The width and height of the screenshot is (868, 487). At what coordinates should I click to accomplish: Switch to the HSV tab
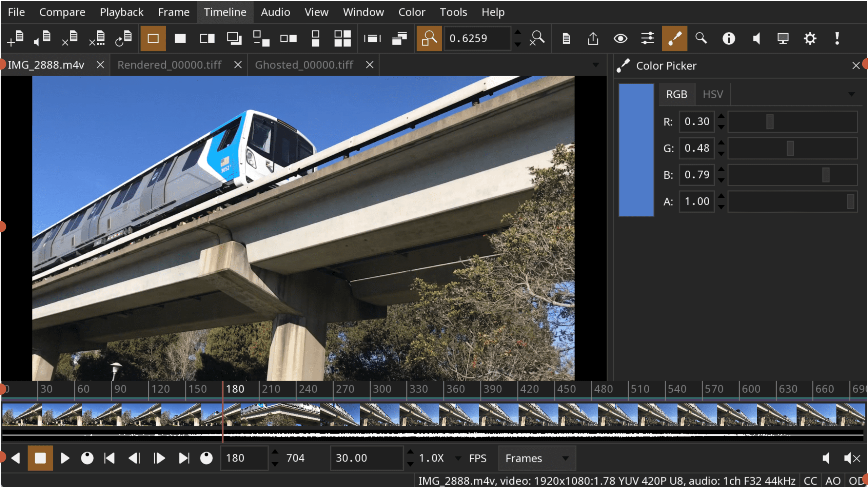pyautogui.click(x=712, y=94)
